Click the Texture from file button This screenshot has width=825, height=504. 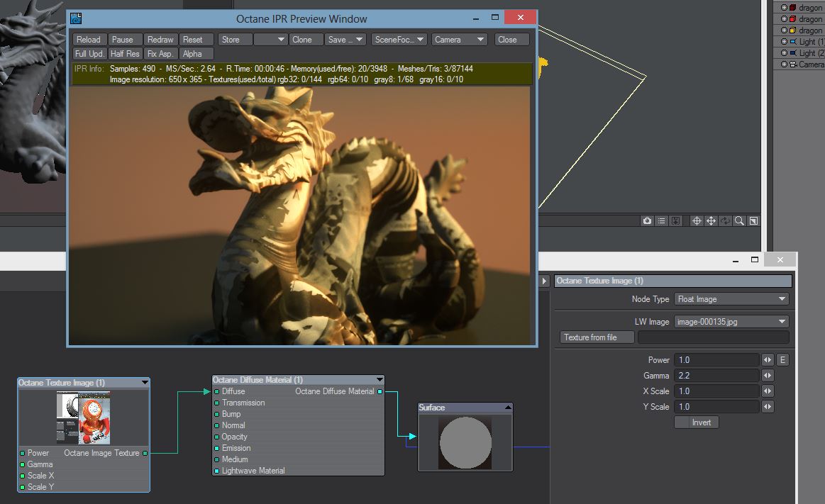[597, 337]
